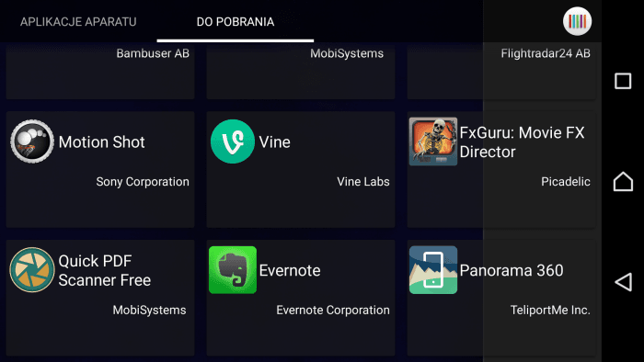Image resolution: width=644 pixels, height=362 pixels.
Task: Tap the green Vine logo icon
Action: pyautogui.click(x=233, y=141)
